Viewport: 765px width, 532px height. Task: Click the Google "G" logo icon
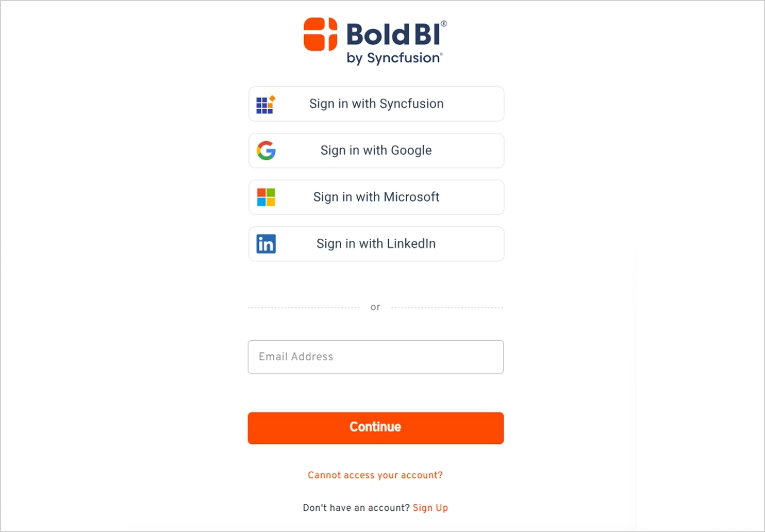click(x=267, y=151)
